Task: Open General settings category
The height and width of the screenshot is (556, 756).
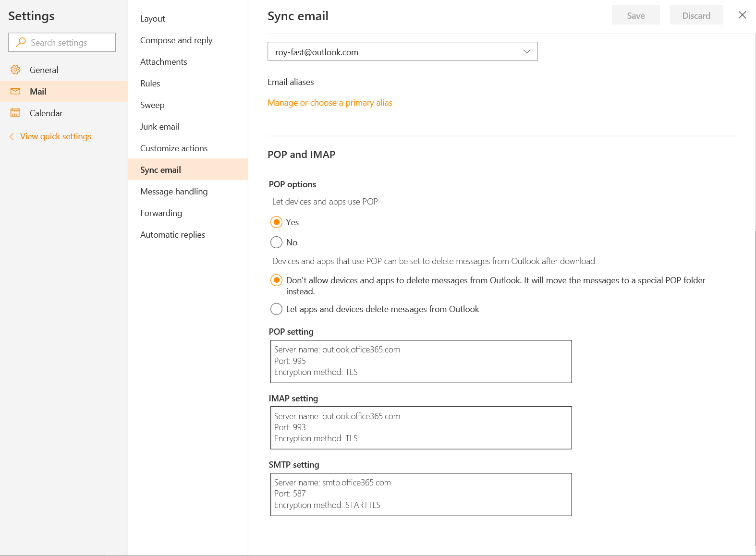Action: click(64, 70)
